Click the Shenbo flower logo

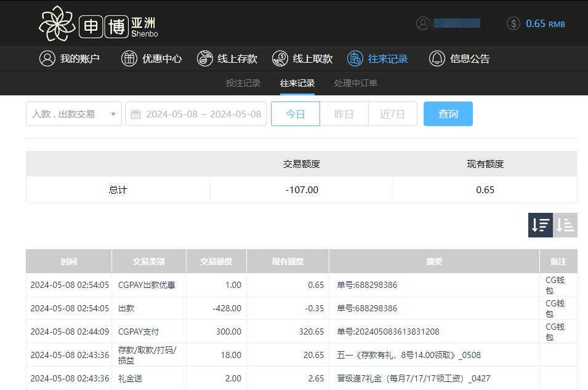[x=57, y=23]
